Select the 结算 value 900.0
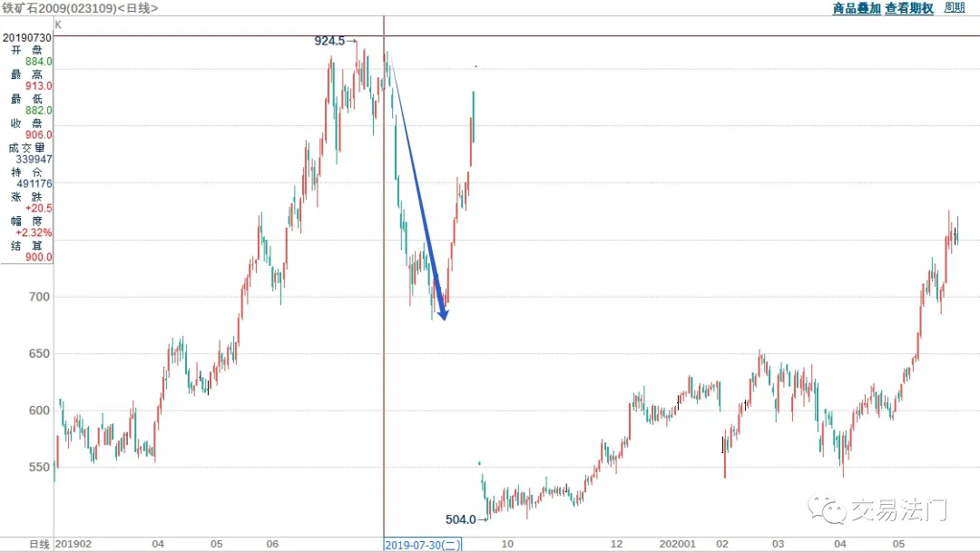This screenshot has width=980, height=553. pyautogui.click(x=39, y=256)
